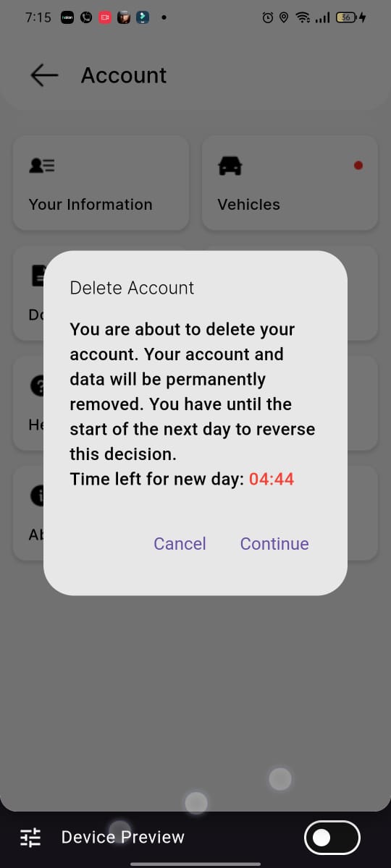Toggle the Device Preview switch
391x868 pixels.
coord(332,838)
